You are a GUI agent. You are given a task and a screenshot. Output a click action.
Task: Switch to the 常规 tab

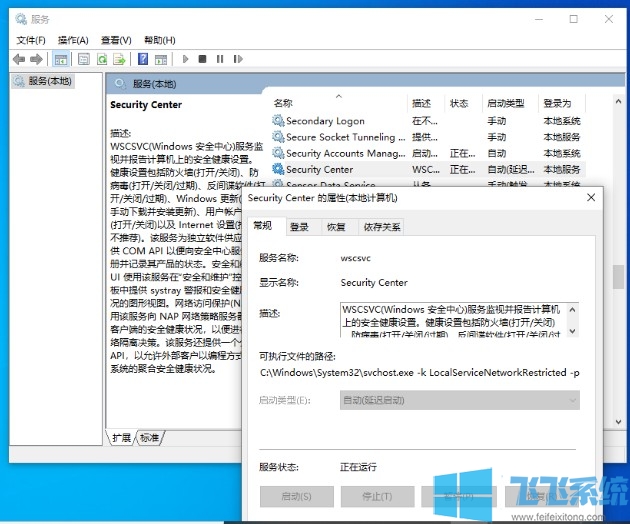click(263, 226)
